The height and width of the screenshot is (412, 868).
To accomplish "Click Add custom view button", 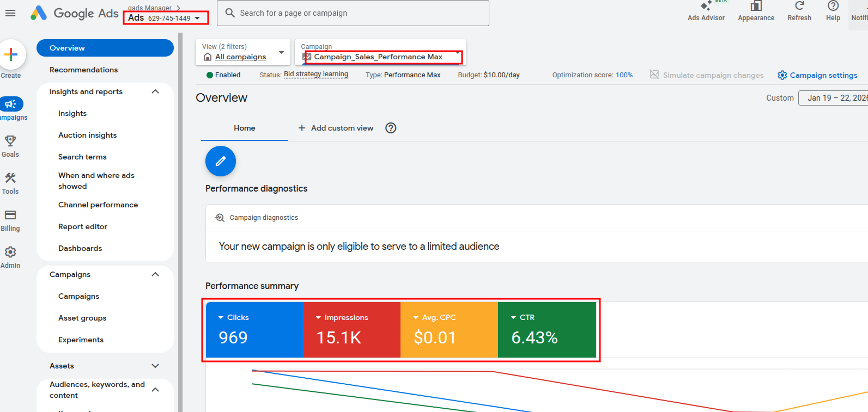I will (x=336, y=128).
